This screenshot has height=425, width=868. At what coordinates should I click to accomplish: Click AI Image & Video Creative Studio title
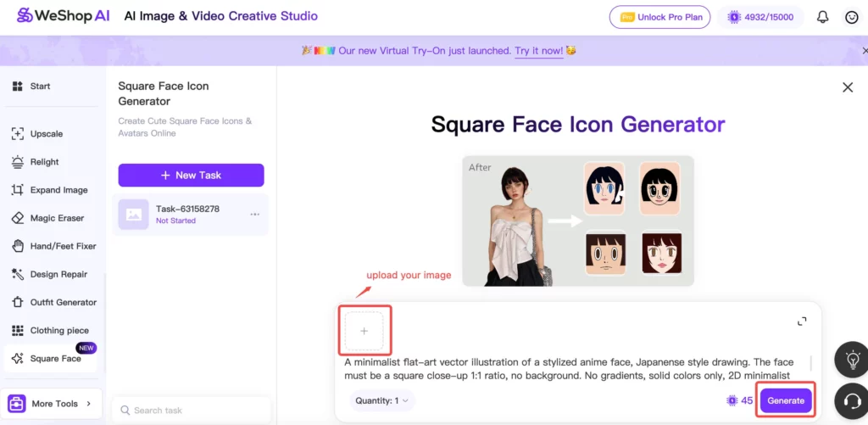(x=221, y=16)
